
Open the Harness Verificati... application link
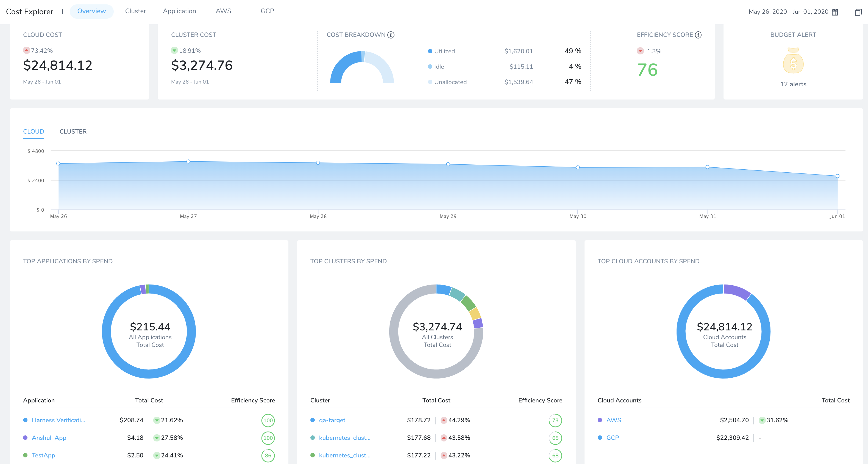pos(58,420)
